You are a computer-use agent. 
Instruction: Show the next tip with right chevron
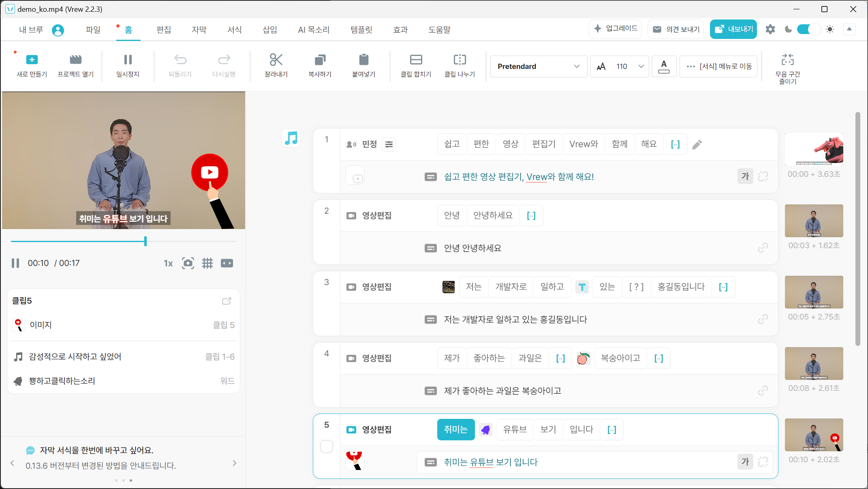tap(234, 463)
